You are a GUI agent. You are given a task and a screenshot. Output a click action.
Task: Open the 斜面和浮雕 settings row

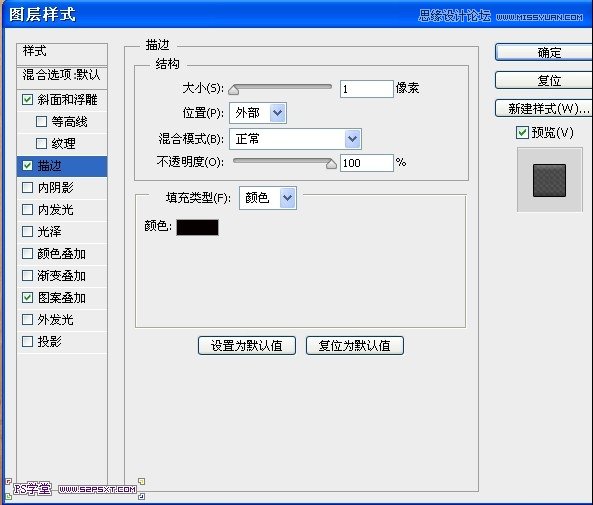click(x=62, y=100)
